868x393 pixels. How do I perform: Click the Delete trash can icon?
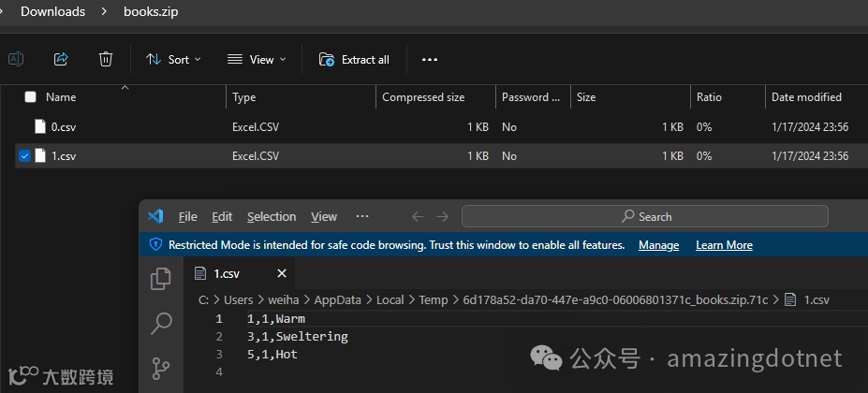[106, 59]
